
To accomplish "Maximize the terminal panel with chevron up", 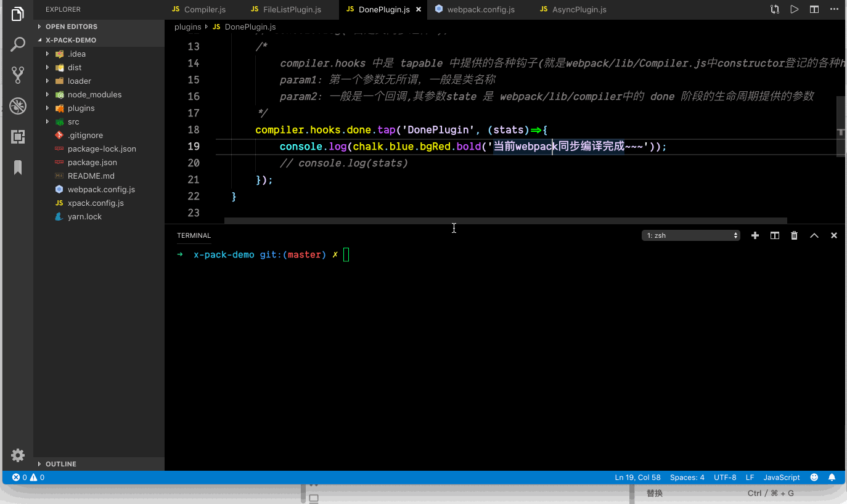I will point(814,235).
